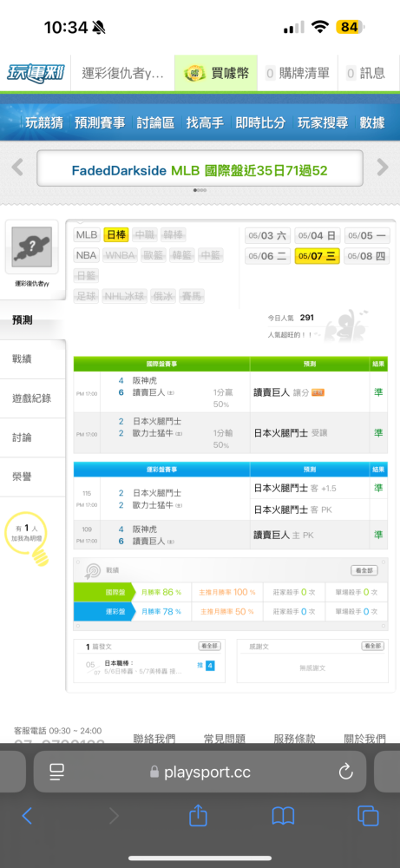Tap the Safari share icon
Viewport: 400px width, 868px height.
[x=198, y=815]
